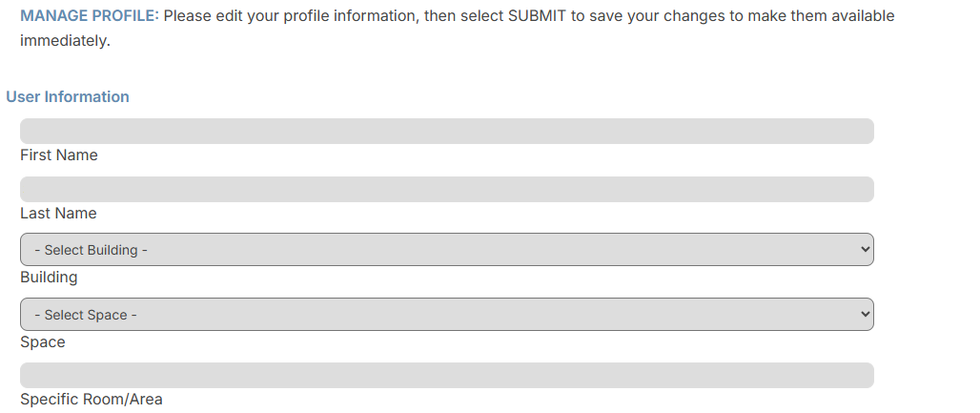This screenshot has width=980, height=413.
Task: Click the Space field label
Action: [43, 341]
